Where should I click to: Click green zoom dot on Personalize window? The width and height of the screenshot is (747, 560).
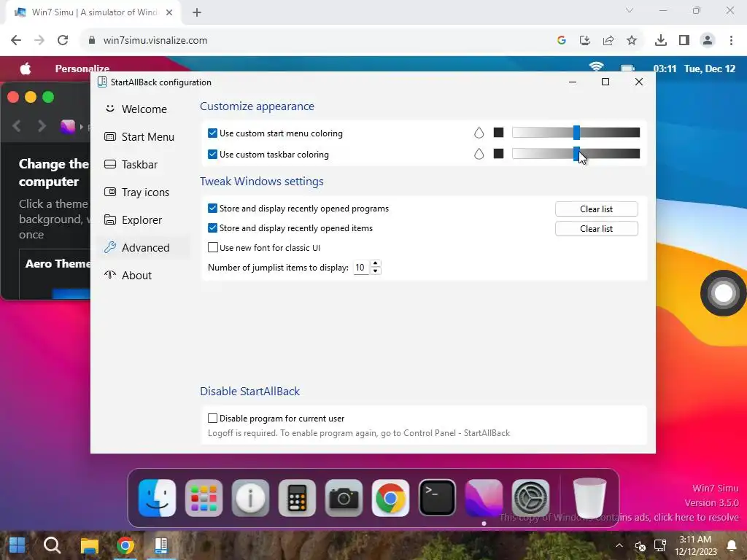coord(48,97)
